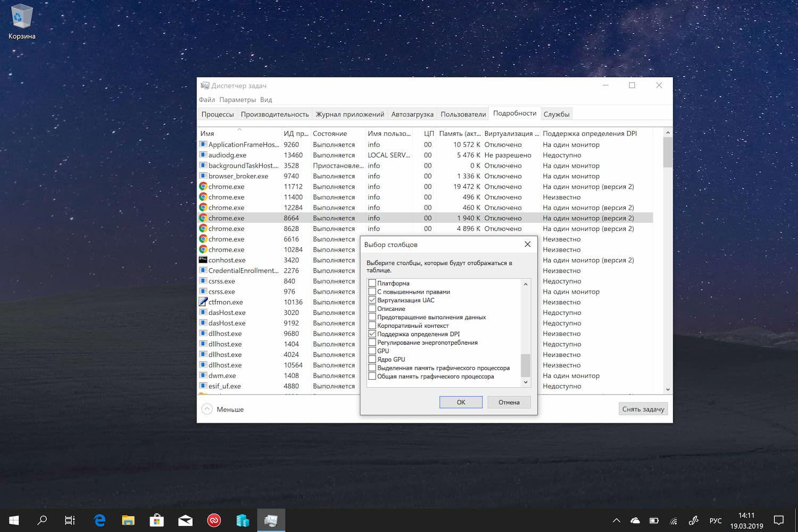The width and height of the screenshot is (798, 532).
Task: Click the Task Manager taskbar icon
Action: (271, 520)
